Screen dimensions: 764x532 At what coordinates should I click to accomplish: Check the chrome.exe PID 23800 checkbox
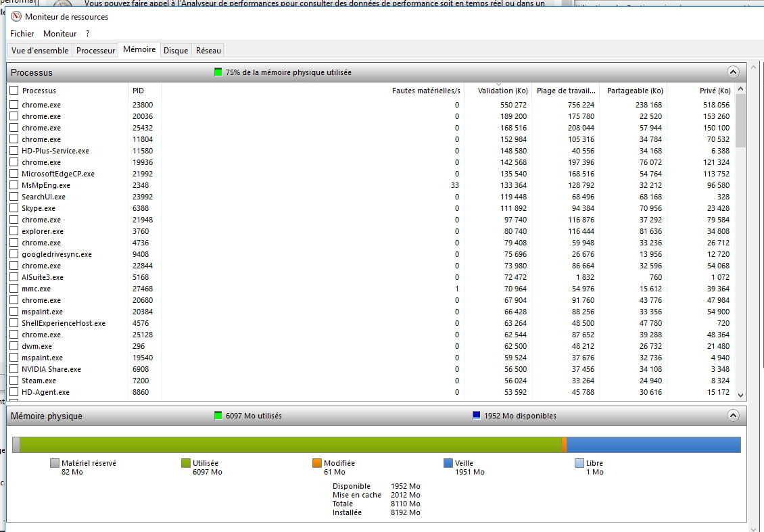14,104
